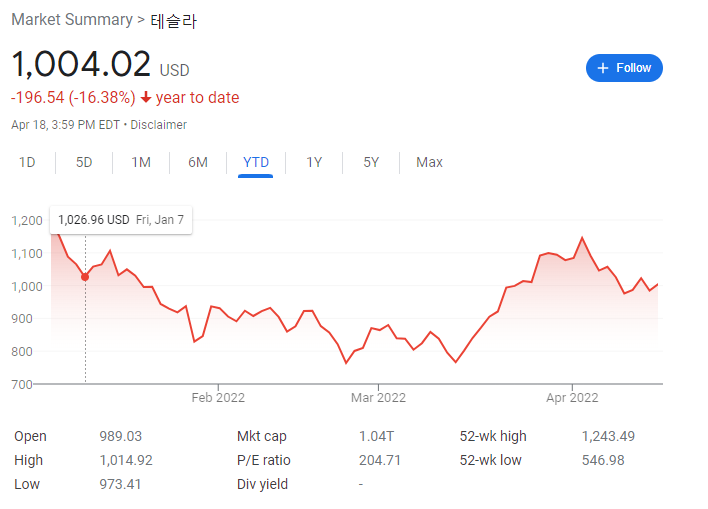The height and width of the screenshot is (509, 708).
Task: Choose the 1M chart range
Action: click(141, 162)
